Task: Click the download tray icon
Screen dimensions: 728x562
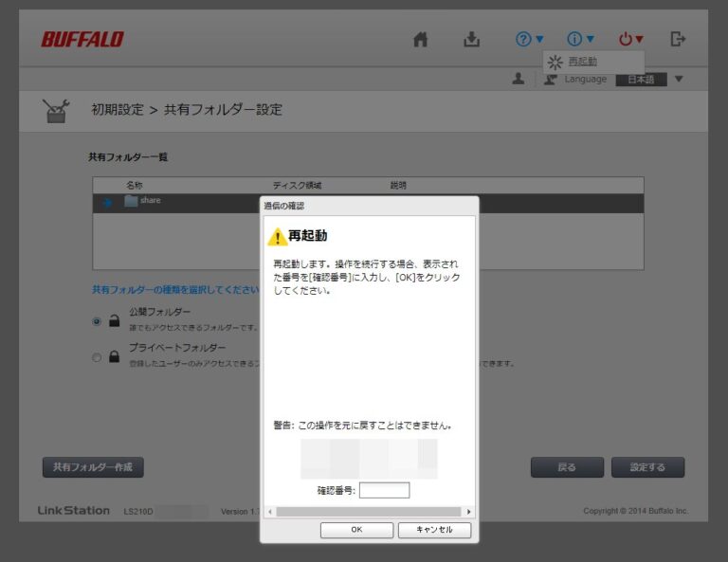Action: pyautogui.click(x=471, y=40)
